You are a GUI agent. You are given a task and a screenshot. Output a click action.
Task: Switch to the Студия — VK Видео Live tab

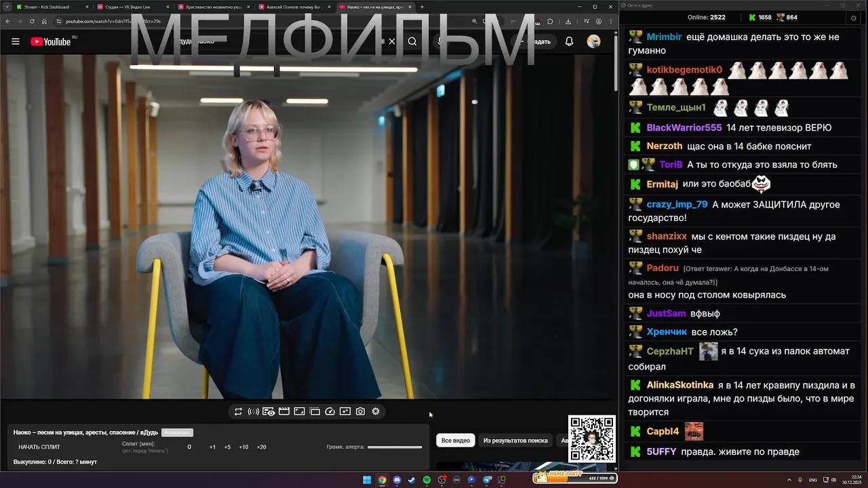pyautogui.click(x=133, y=7)
